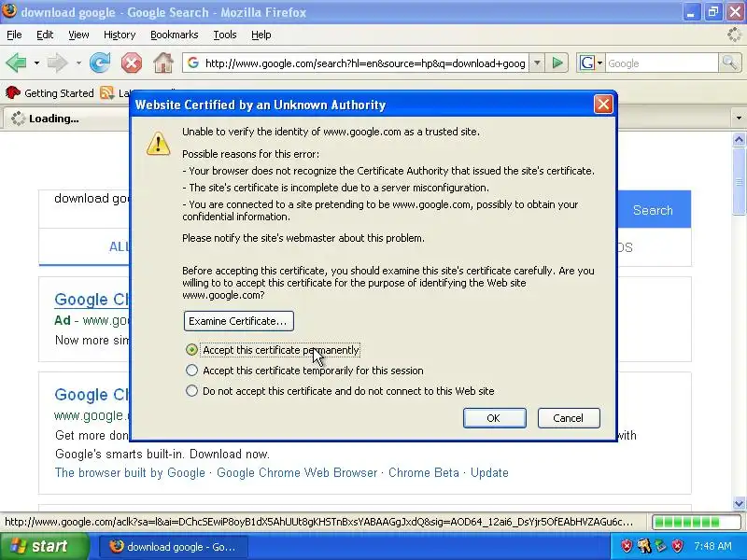Open the File menu
This screenshot has height=560, width=747.
point(14,35)
